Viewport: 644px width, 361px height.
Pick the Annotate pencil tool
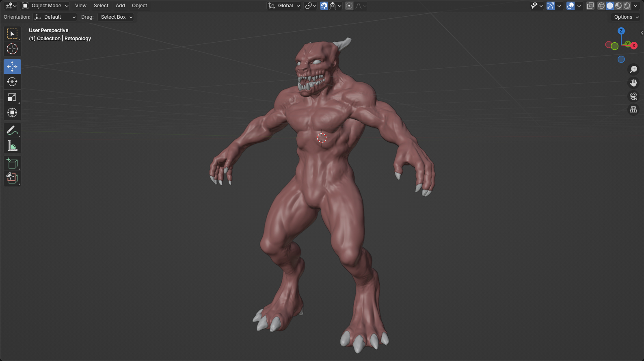12,130
